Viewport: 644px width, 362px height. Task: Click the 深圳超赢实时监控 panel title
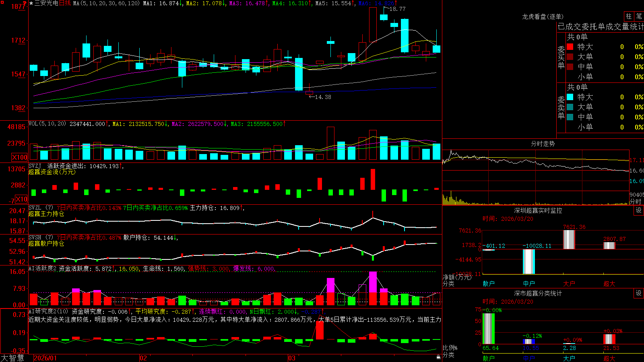point(538,210)
